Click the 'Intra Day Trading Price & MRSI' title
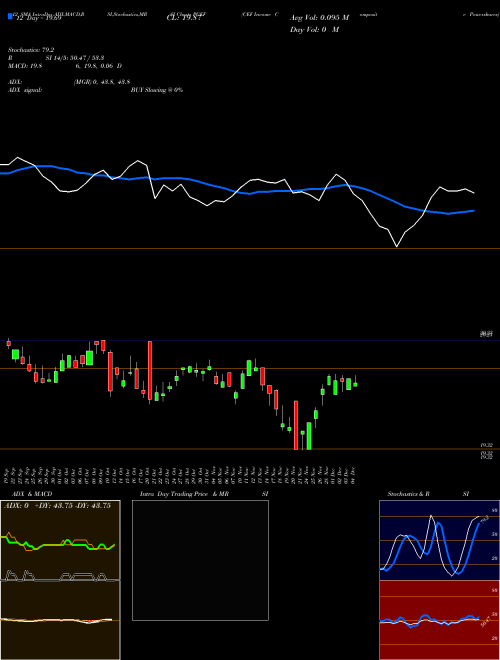 pyautogui.click(x=204, y=494)
